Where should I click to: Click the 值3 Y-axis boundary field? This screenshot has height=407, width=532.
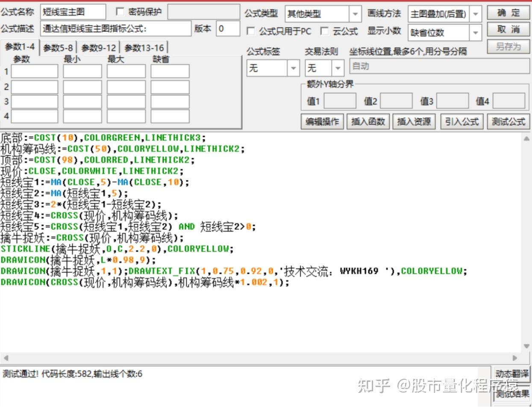click(453, 101)
